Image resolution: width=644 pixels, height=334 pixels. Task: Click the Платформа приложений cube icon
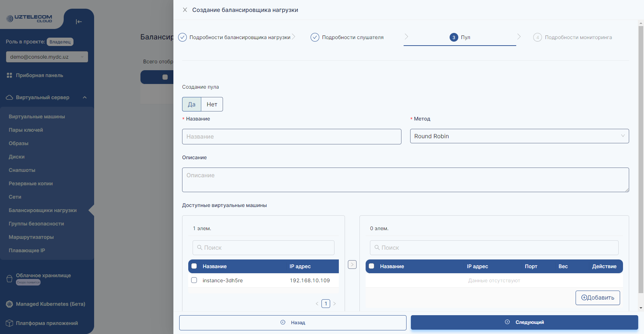coord(9,323)
